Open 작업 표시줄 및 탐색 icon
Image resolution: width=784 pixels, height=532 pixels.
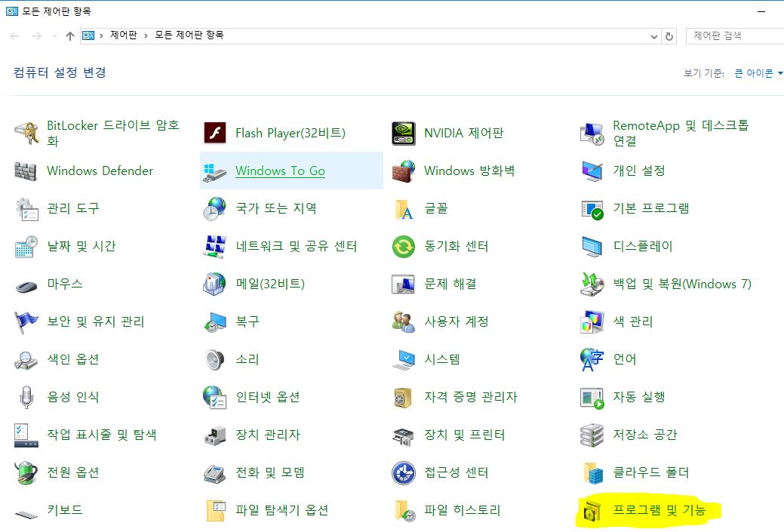pos(26,435)
